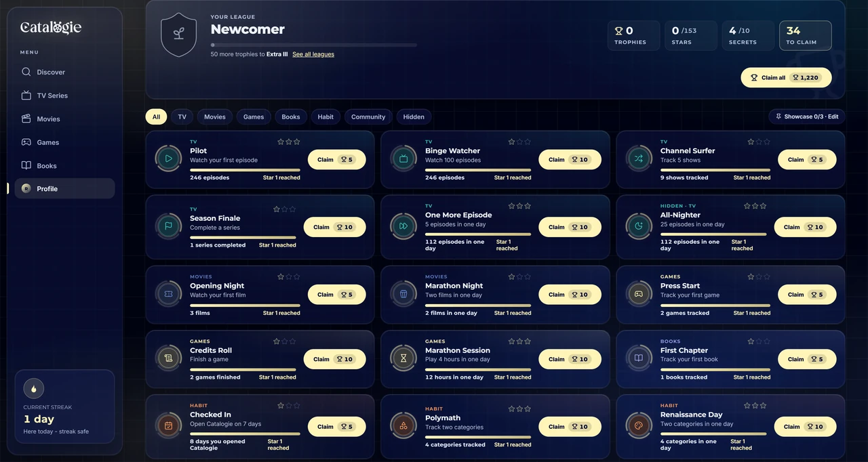Viewport: 868px width, 462px height.
Task: Click '9 shows tracked' text
Action: (684, 177)
